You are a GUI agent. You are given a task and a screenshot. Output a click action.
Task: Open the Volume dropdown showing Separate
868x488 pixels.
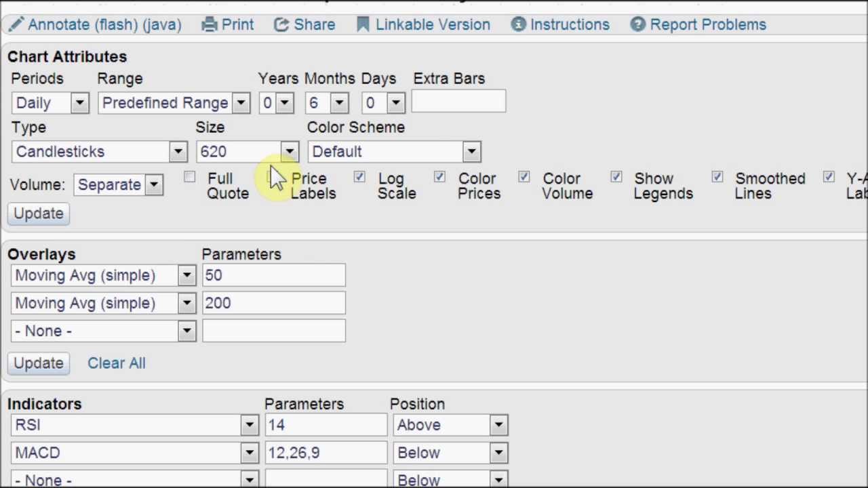point(118,185)
